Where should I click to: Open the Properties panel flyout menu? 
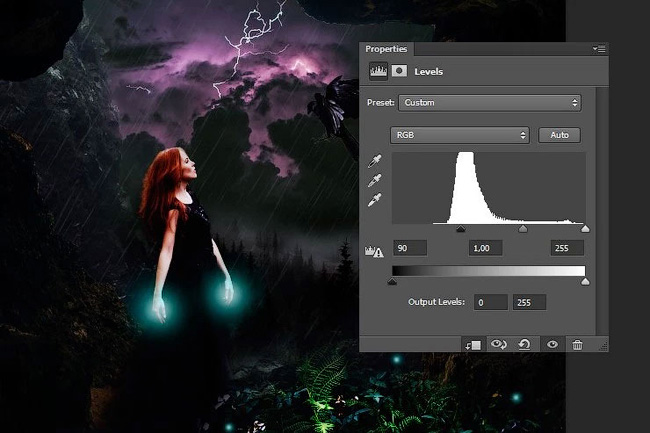click(599, 49)
